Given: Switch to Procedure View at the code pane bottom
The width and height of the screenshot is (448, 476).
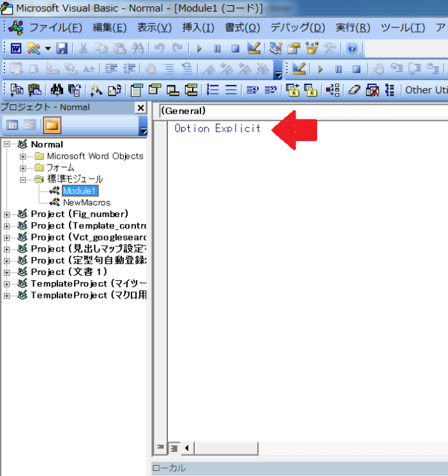Looking at the screenshot, I should pos(161,447).
